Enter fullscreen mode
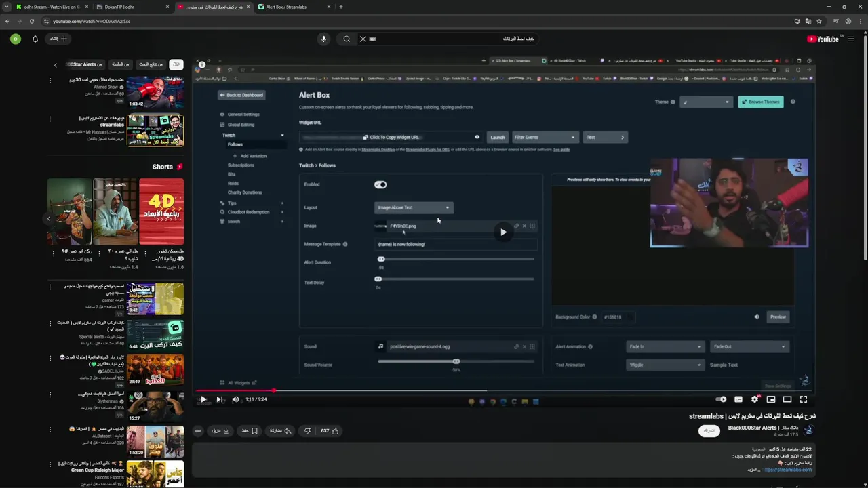Screen dimensions: 868x488 (x=804, y=399)
